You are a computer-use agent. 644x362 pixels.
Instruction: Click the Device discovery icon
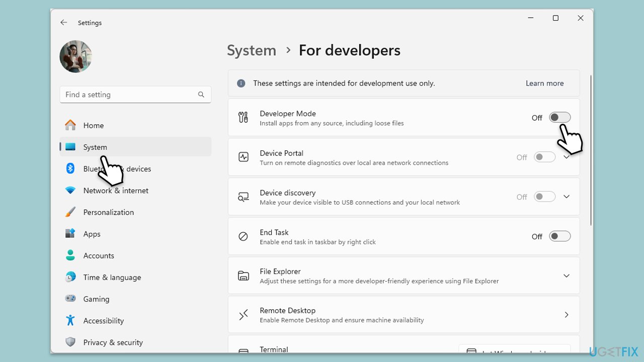coord(243,197)
